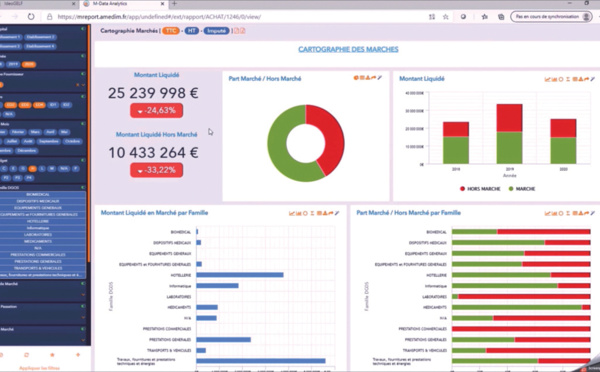This screenshot has width=600, height=372.
Task: Select MEDICAMENTS in Famille DGOS list
Action: point(38,241)
